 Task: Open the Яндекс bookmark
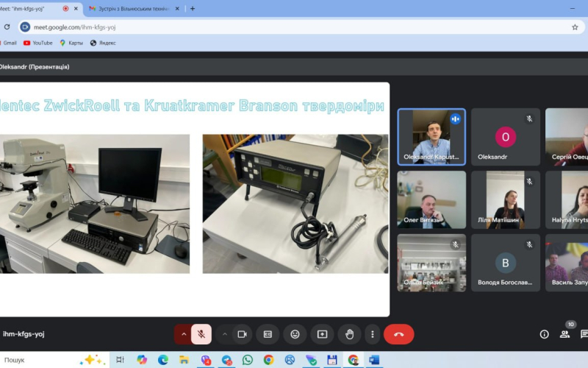[103, 43]
